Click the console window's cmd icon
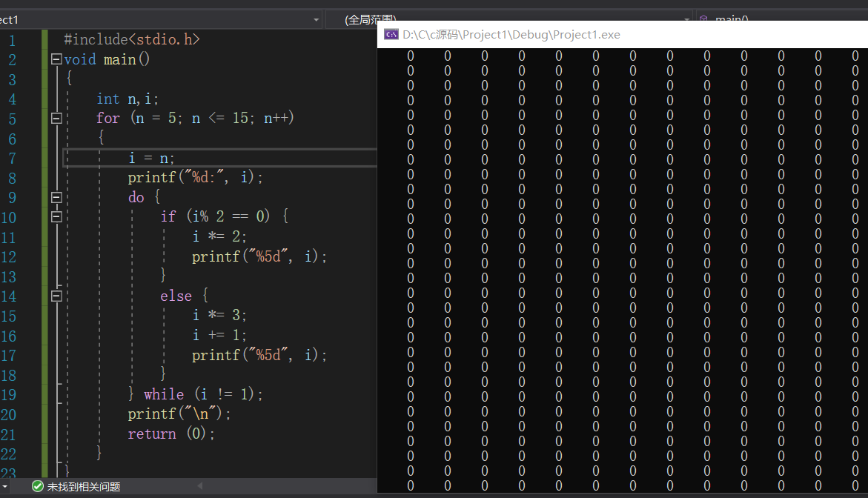The image size is (868, 498). coord(391,35)
